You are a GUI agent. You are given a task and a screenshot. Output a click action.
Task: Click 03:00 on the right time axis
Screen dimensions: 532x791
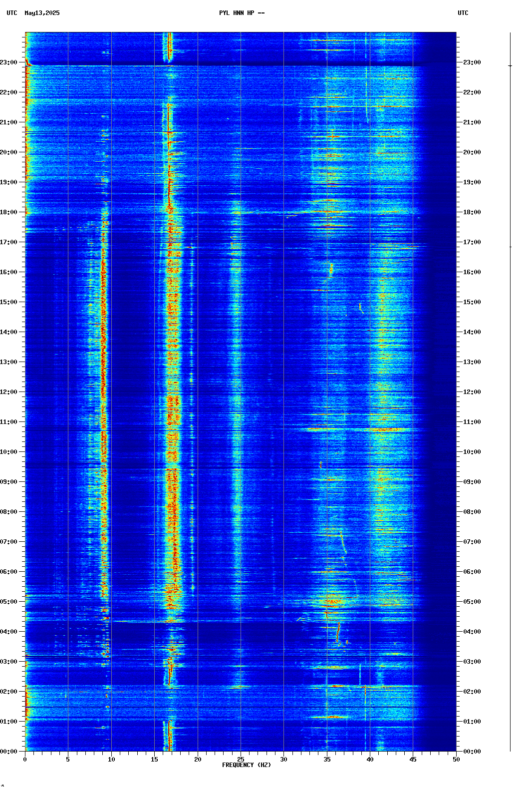coord(472,662)
